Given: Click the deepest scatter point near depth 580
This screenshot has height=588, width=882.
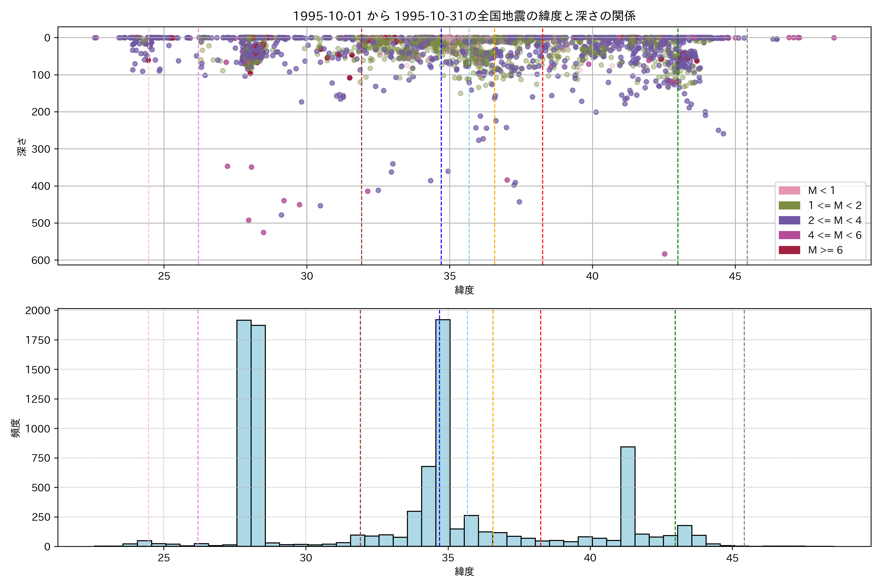Looking at the screenshot, I should pyautogui.click(x=664, y=254).
